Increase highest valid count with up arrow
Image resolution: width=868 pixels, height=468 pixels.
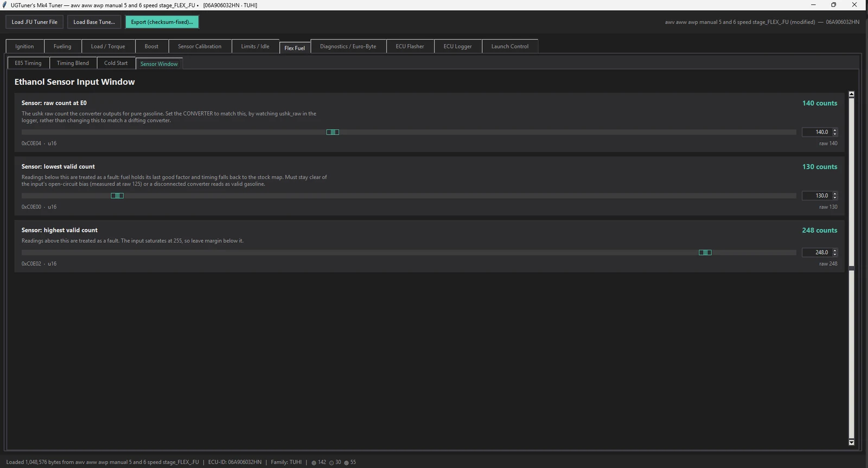click(x=835, y=250)
